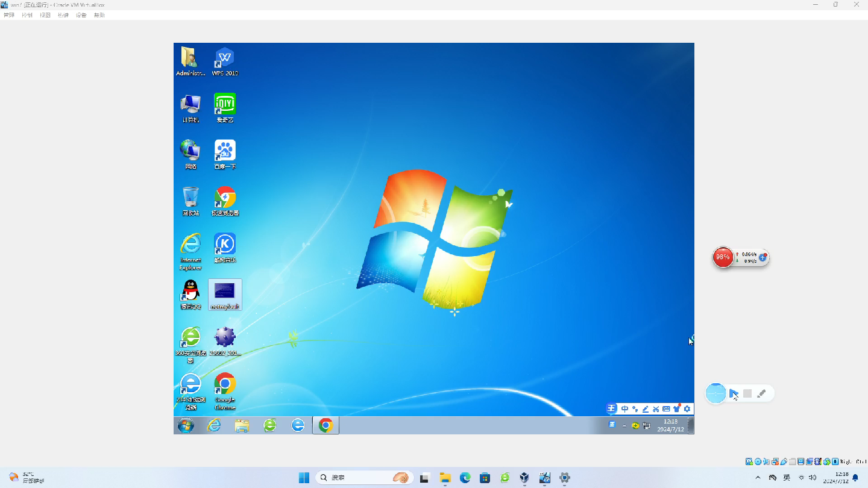868x488 pixels.
Task: Click the stop square in recorder bar
Action: point(747,393)
